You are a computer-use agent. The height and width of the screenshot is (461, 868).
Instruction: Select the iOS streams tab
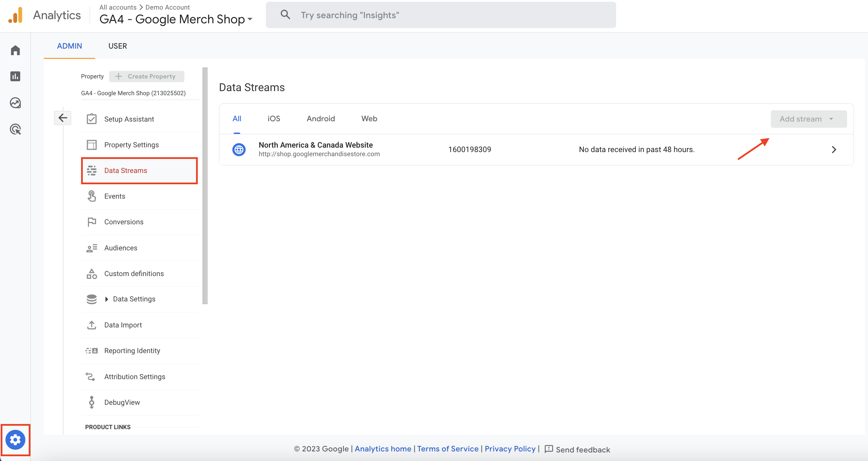[274, 119]
